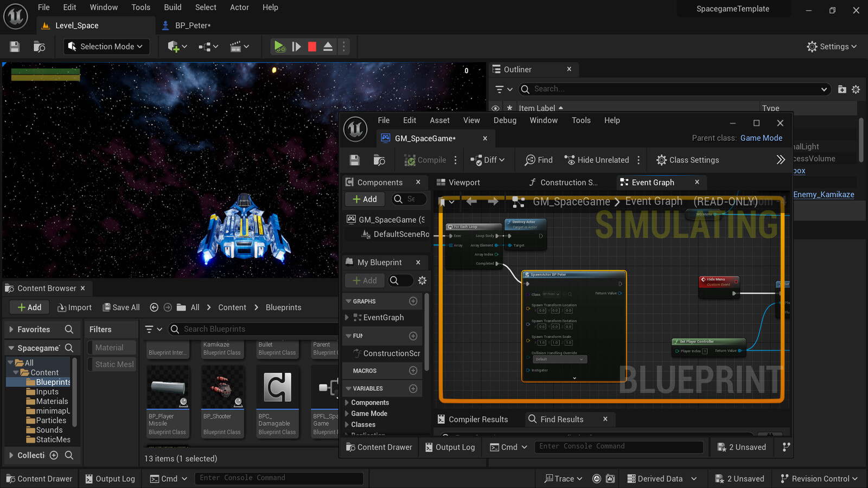Open the Selection Mode dropdown
The image size is (868, 488).
[106, 47]
